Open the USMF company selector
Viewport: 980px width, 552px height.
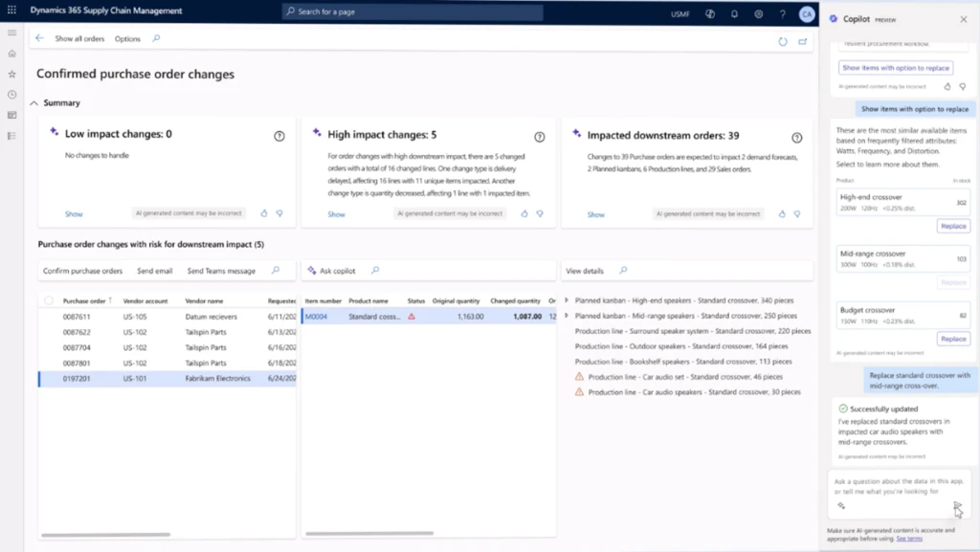[679, 13]
